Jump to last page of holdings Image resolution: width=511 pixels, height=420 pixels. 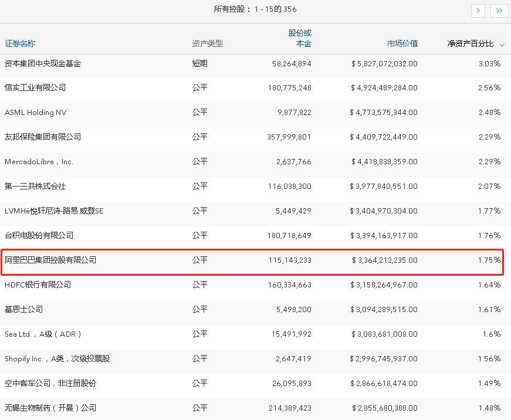[499, 11]
